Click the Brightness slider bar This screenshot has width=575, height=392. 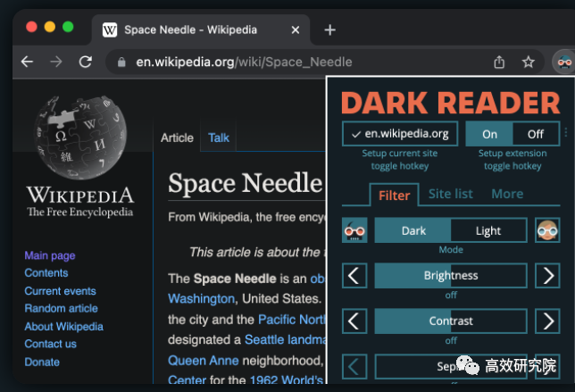pyautogui.click(x=451, y=275)
